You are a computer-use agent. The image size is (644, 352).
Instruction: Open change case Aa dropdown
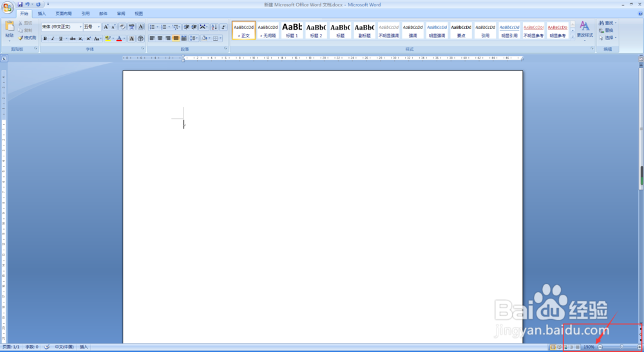click(97, 39)
